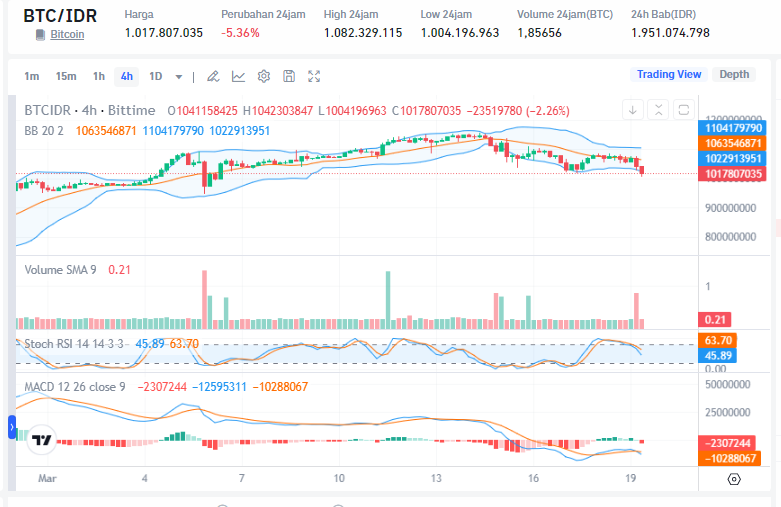
Task: Select the 1m interval
Action: click(32, 76)
